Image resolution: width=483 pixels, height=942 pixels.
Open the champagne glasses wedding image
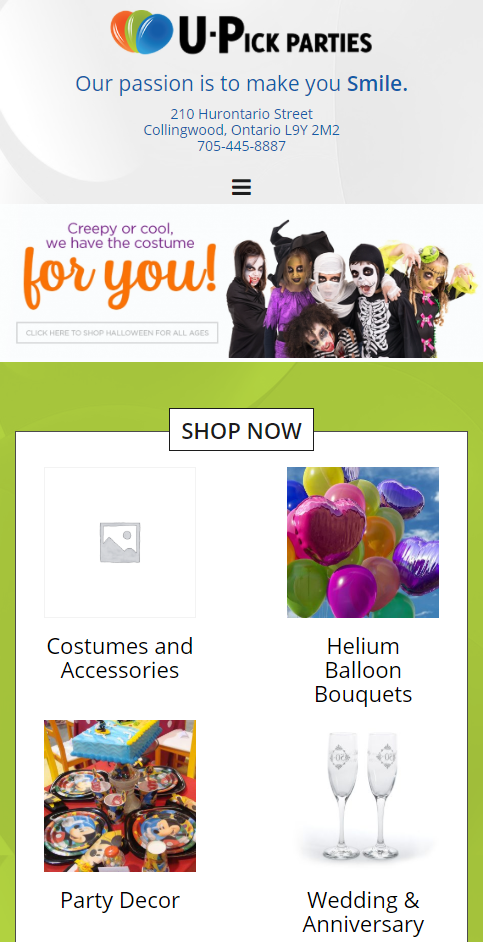[363, 795]
